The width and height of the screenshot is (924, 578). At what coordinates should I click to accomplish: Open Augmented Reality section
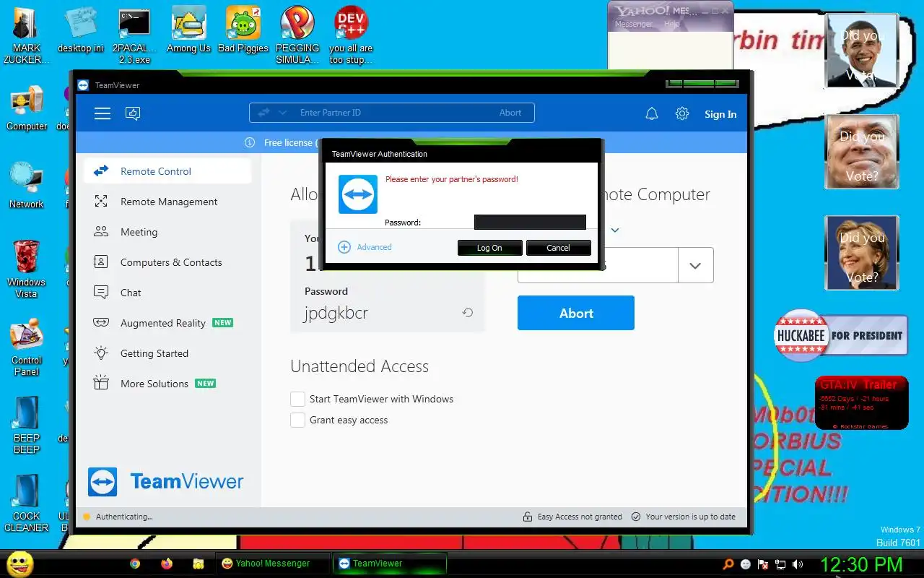pos(167,323)
